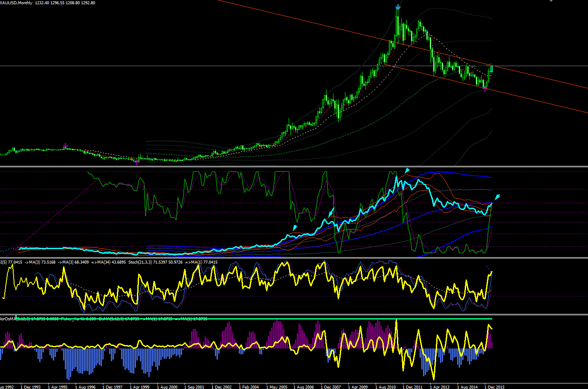Click the 1 Sep 2001 date label
This screenshot has height=389, width=588.
[x=194, y=387]
